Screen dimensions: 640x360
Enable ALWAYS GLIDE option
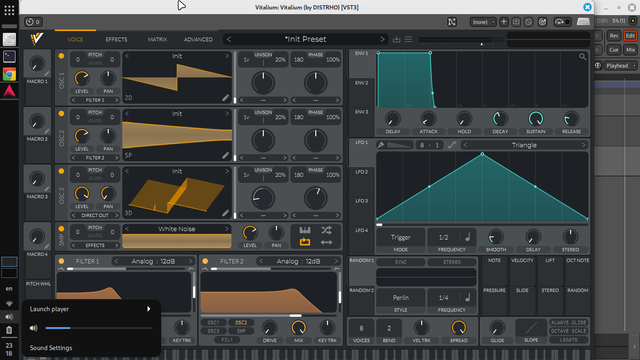click(x=568, y=322)
